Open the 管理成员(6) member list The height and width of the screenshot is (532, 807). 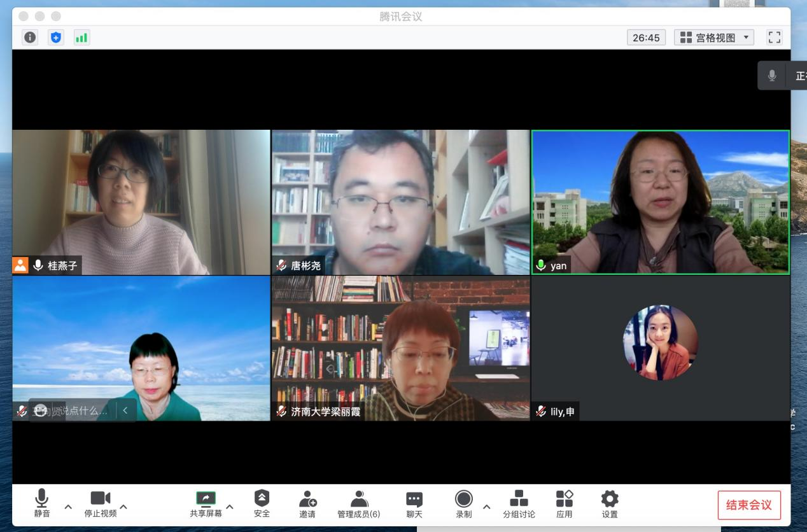click(359, 505)
